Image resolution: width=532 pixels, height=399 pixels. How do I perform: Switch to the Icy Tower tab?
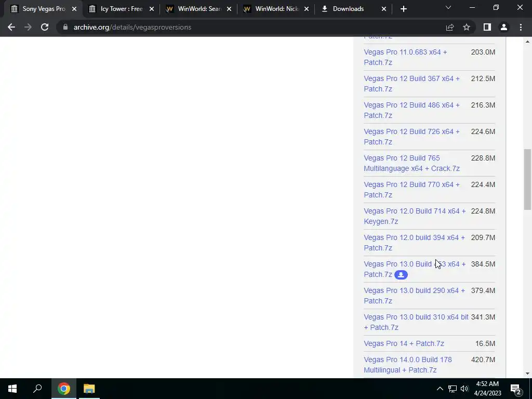click(x=121, y=9)
